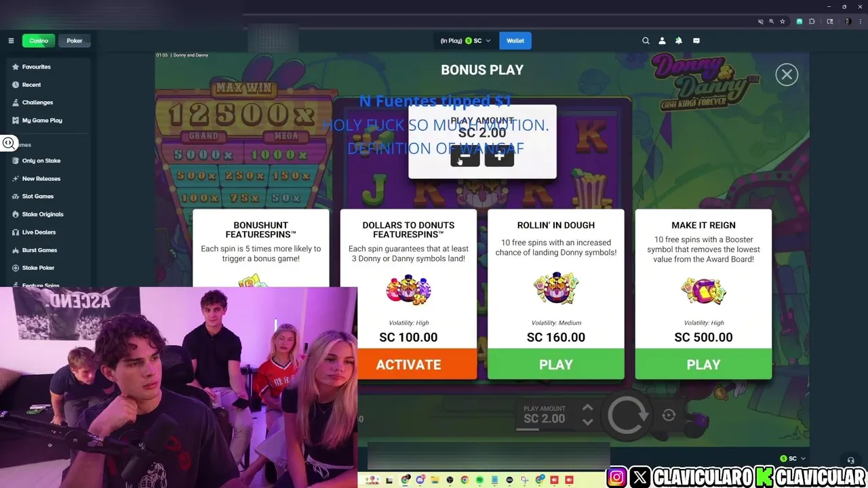Click the Make It Reign booster symbol image
This screenshot has height=488, width=868.
click(703, 291)
